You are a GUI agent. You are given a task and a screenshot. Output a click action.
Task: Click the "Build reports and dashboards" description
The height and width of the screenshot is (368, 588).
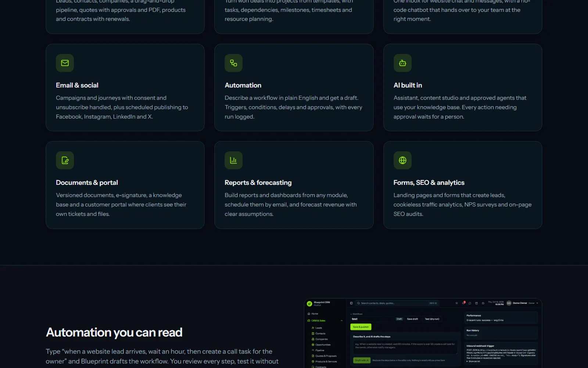pos(291,205)
